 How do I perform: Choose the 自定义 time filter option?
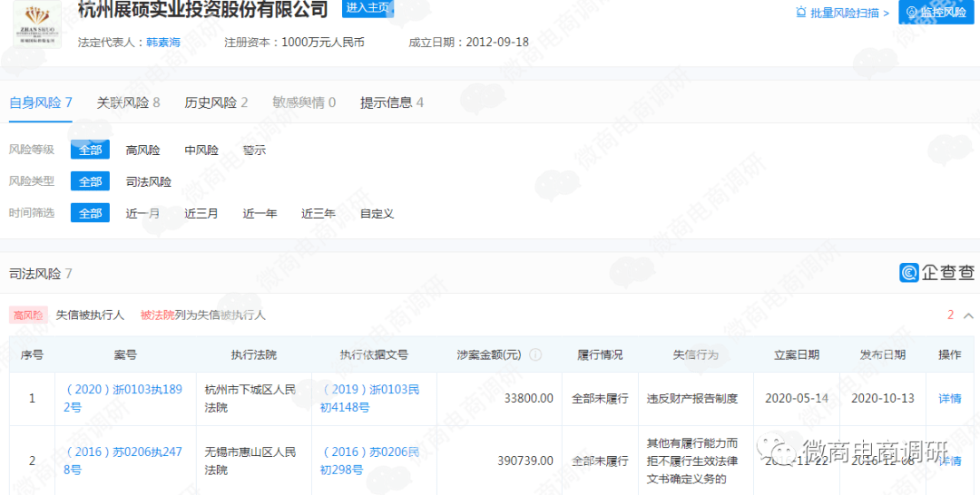[x=377, y=213]
